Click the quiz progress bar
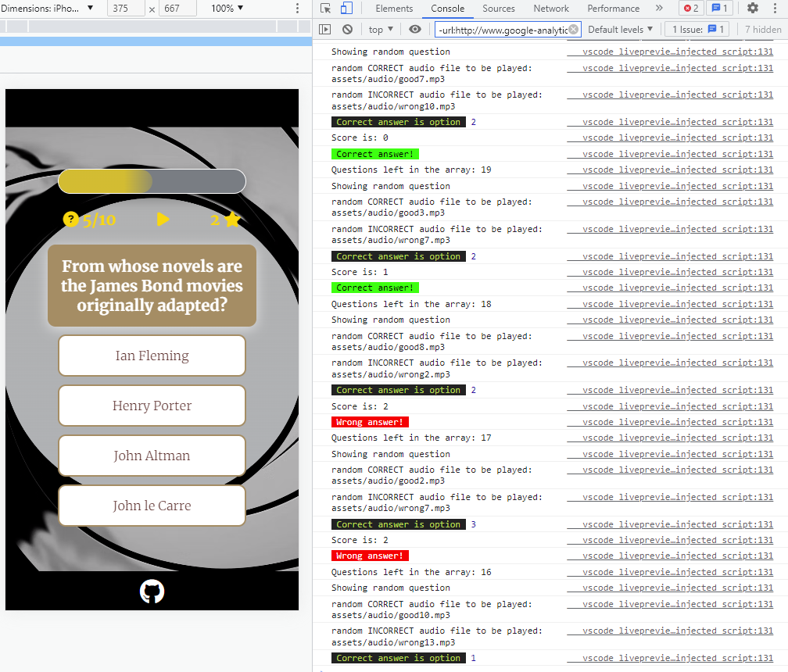Screen dimensions: 788x672 pos(152,181)
